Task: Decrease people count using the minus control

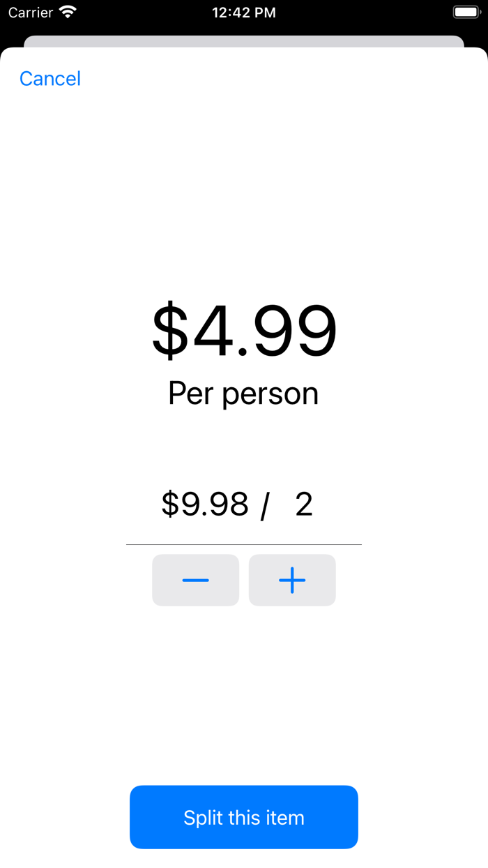Action: coord(195,580)
